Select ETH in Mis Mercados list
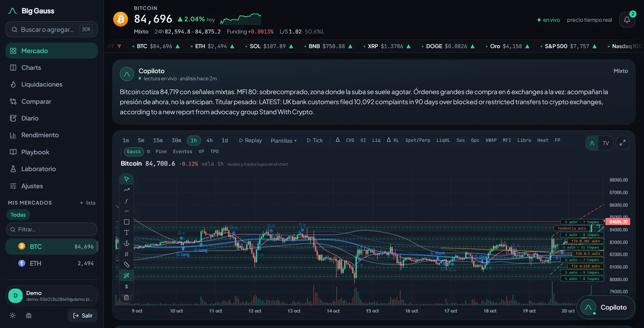Screen dimensions: 644x328 click(x=52, y=263)
